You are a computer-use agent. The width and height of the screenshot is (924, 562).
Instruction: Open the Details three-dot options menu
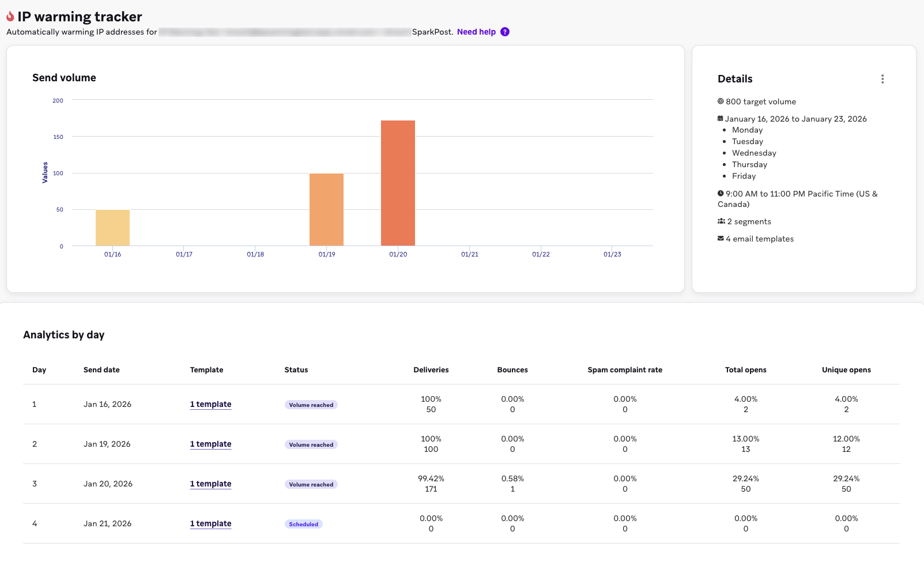pyautogui.click(x=882, y=79)
